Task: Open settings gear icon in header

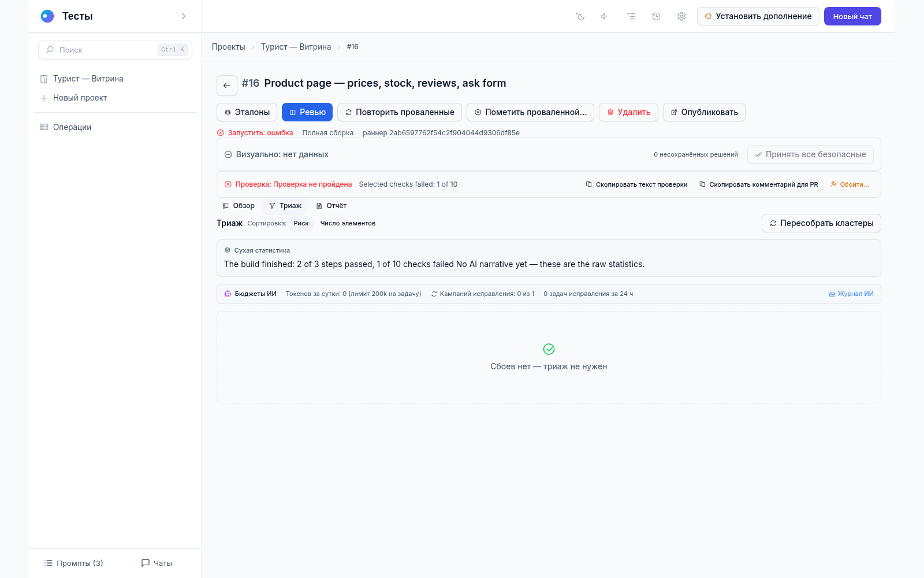Action: 681,16
